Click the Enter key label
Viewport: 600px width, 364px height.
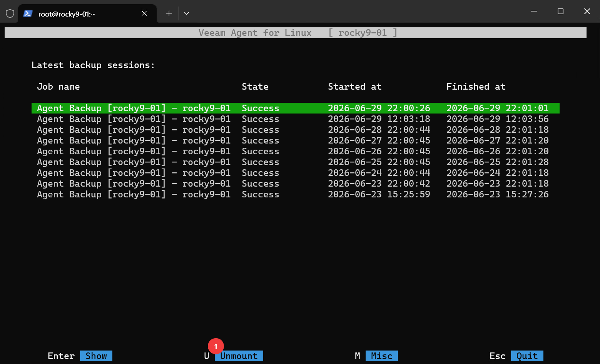pyautogui.click(x=61, y=356)
